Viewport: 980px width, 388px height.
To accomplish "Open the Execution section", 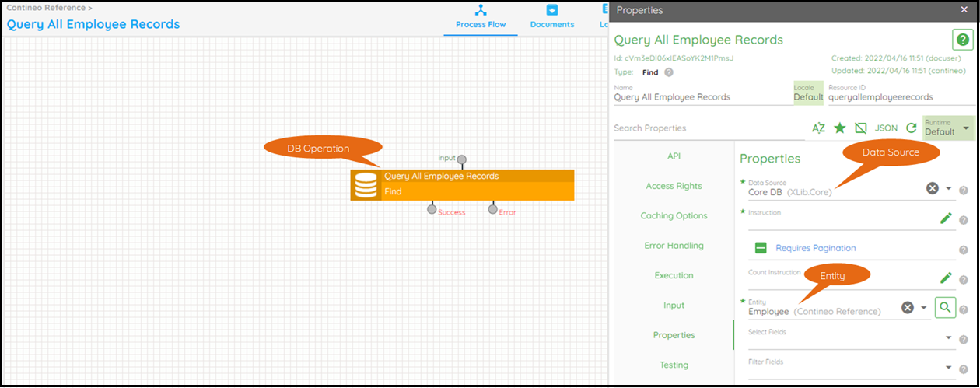I will (x=674, y=275).
